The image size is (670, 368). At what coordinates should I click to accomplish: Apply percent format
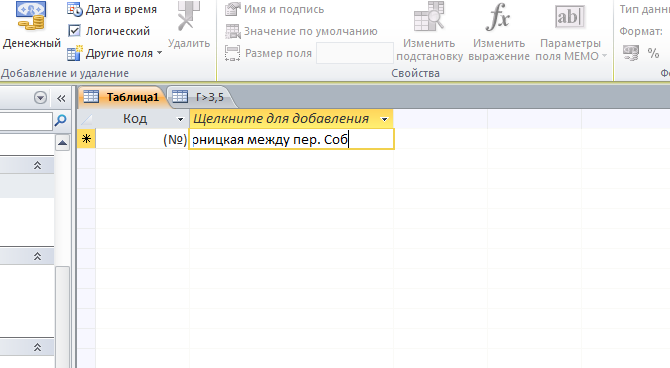[x=653, y=53]
